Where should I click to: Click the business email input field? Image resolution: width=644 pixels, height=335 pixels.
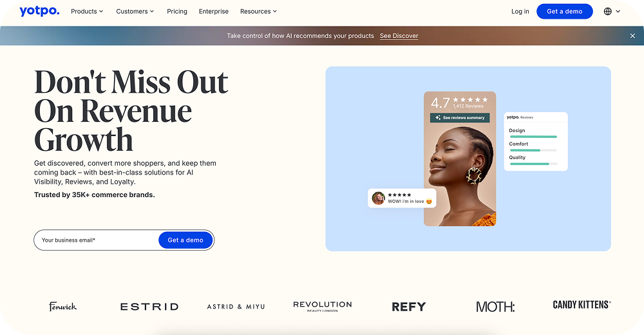click(97, 240)
